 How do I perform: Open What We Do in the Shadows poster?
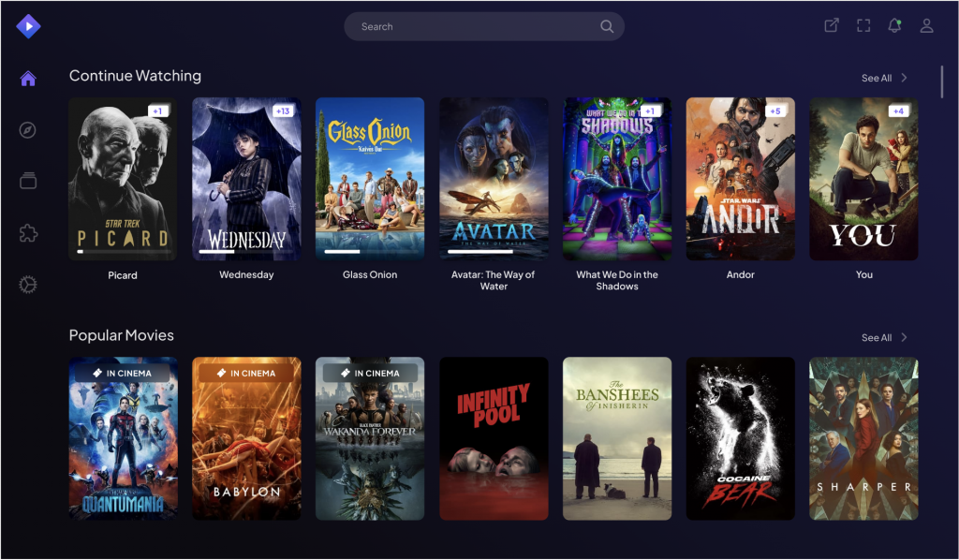617,179
